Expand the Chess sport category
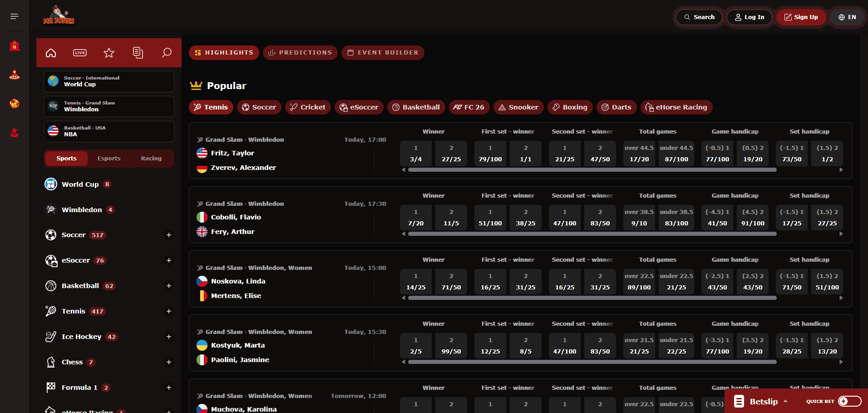 click(169, 362)
